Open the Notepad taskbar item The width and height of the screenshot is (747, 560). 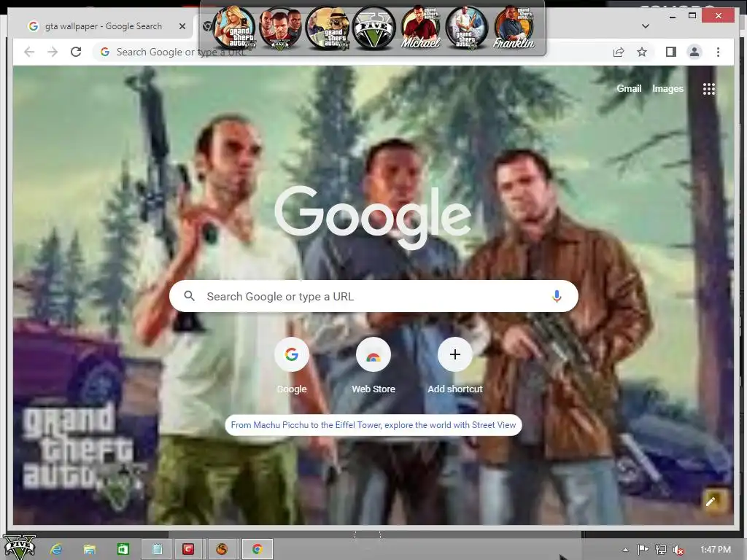point(156,550)
